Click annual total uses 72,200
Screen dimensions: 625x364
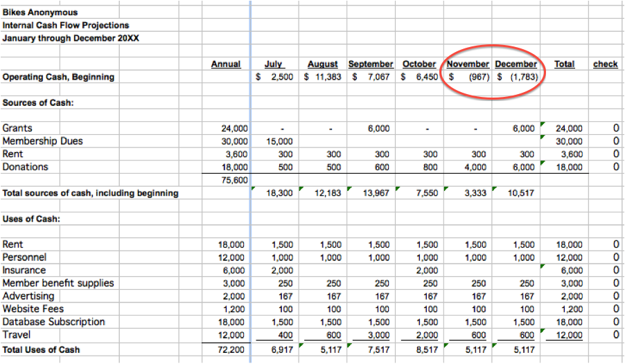pyautogui.click(x=231, y=350)
